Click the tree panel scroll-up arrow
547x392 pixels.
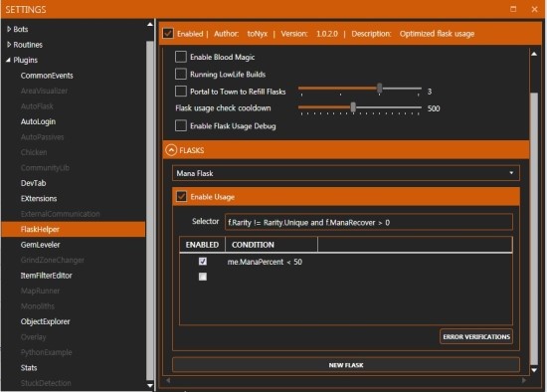tap(150, 25)
